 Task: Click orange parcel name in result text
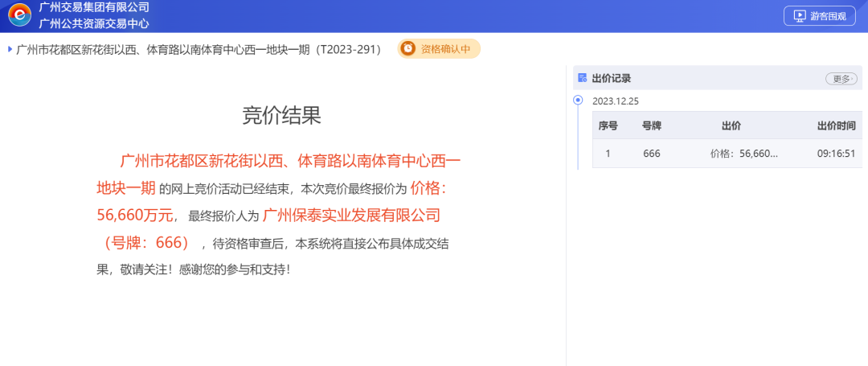[278, 175]
